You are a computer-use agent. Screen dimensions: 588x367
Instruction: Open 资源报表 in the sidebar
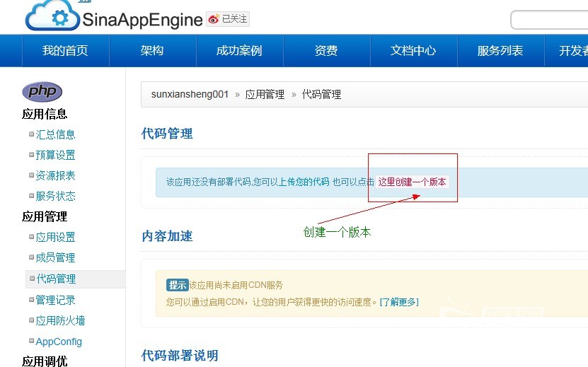pyautogui.click(x=55, y=175)
